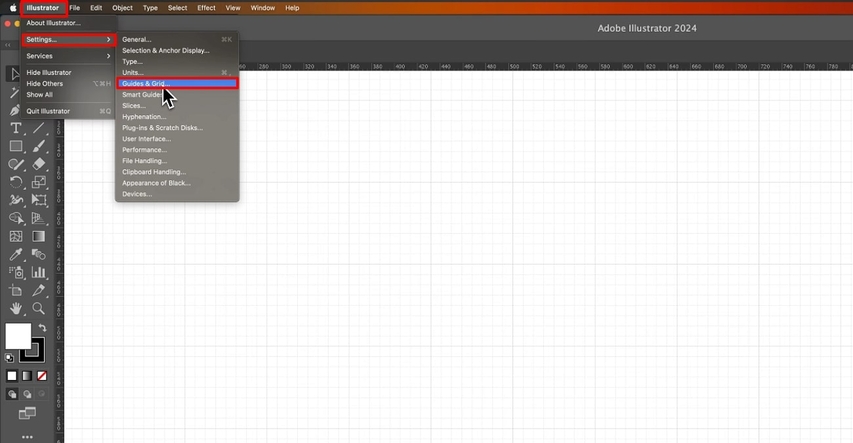Select the Rectangle tool

coord(16,146)
